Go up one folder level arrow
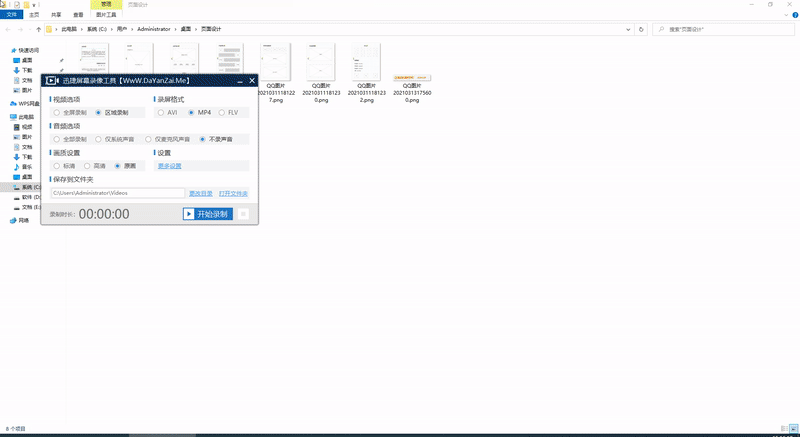 [x=38, y=30]
